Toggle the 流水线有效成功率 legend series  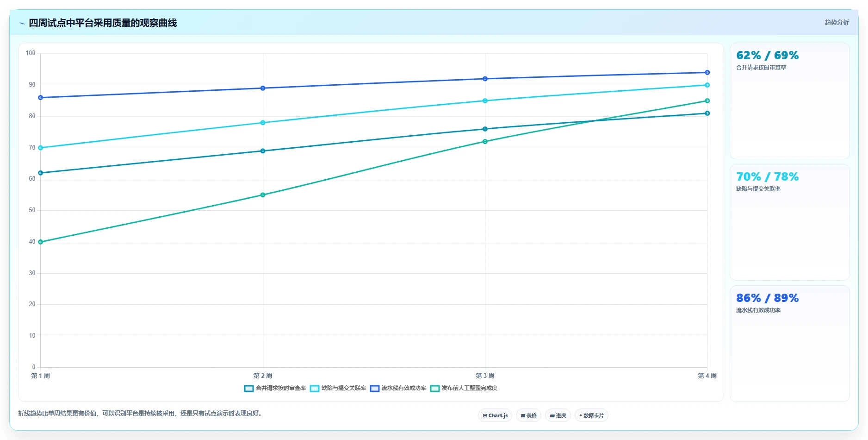coord(398,388)
